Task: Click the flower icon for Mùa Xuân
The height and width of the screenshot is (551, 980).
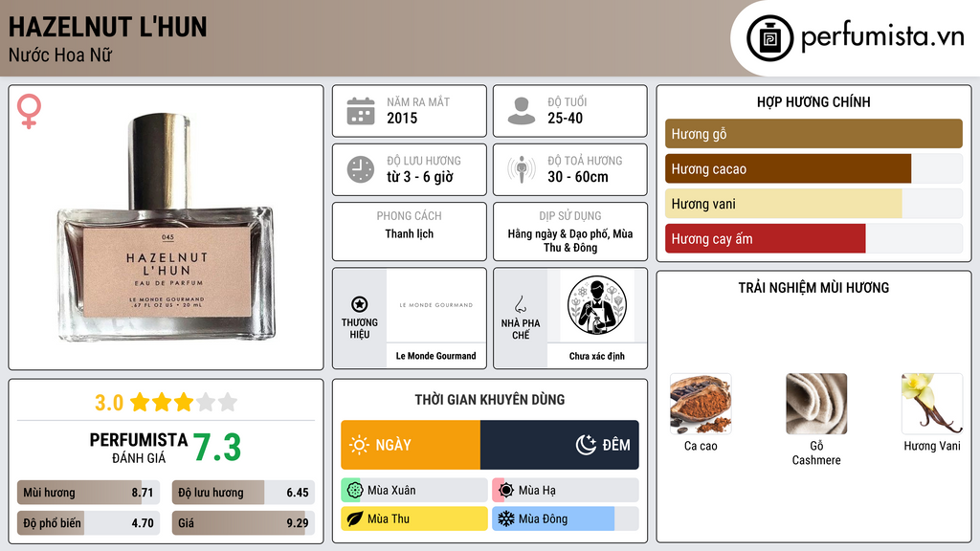Action: coord(354,491)
